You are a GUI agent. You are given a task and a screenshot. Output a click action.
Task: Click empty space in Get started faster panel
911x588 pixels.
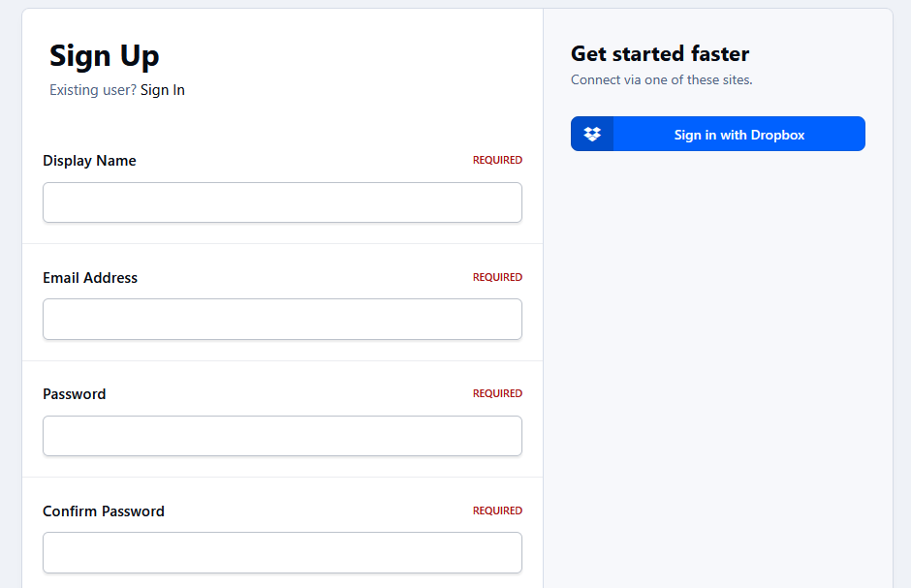718,349
